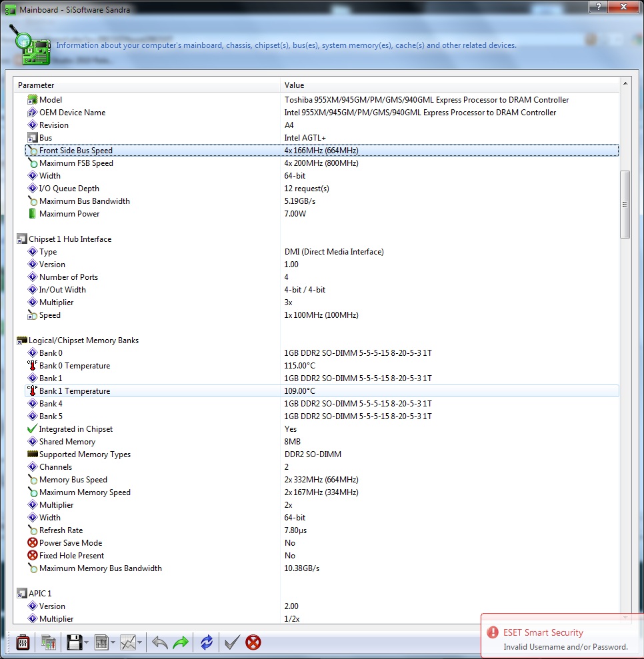644x659 pixels.
Task: Click the thermometer icon for Bank 0 Temperature
Action: point(33,365)
